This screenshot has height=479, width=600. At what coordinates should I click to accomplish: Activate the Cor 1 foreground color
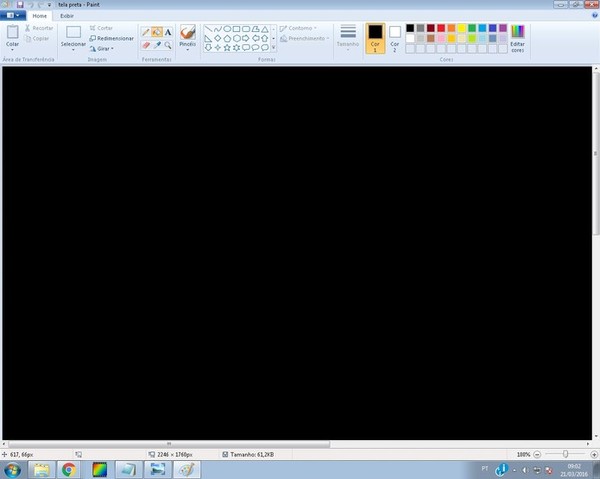pyautogui.click(x=375, y=38)
